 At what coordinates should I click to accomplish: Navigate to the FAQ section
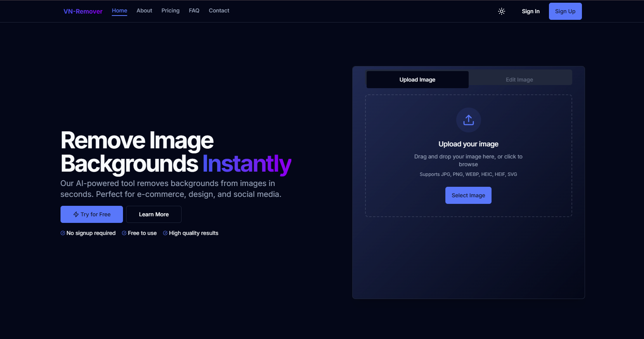(194, 10)
